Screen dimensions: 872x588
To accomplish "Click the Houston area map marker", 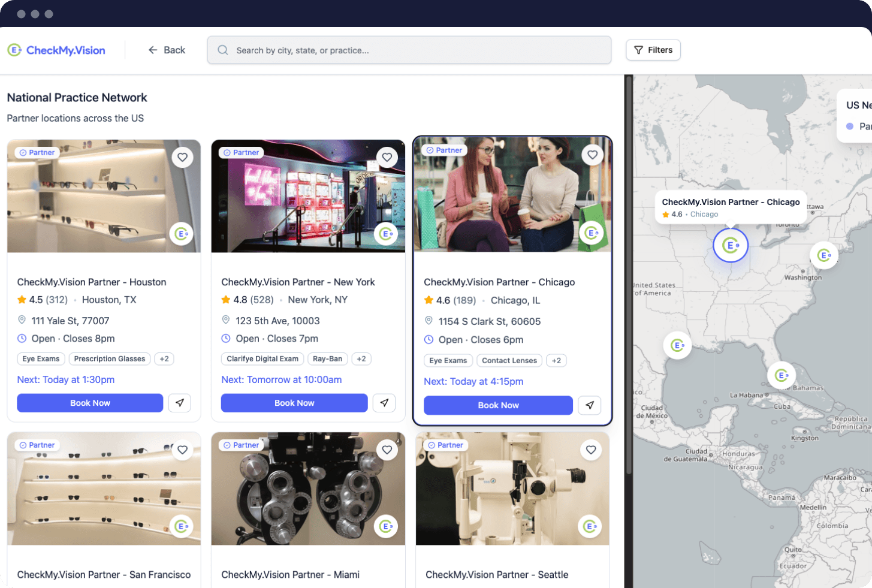I will coord(677,345).
